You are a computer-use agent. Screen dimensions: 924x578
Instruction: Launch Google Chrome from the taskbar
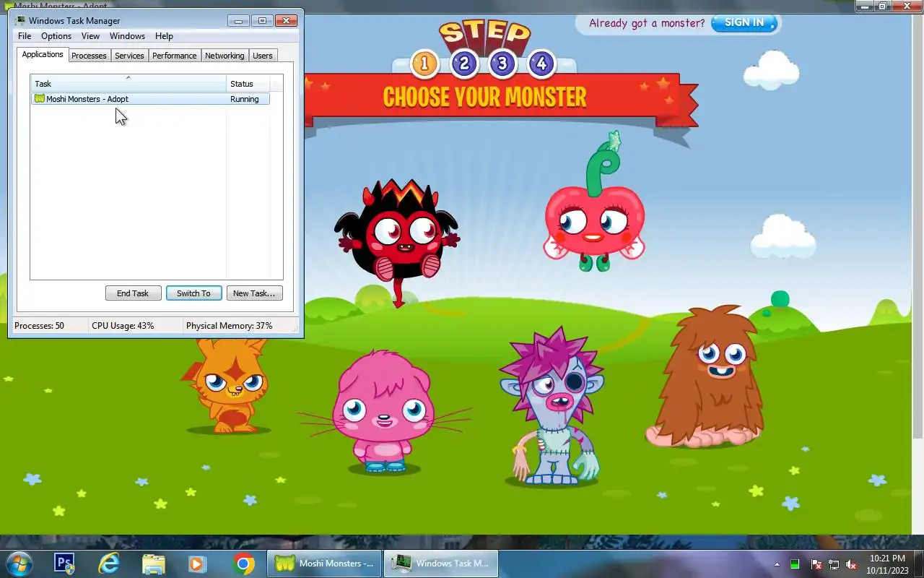coord(243,564)
